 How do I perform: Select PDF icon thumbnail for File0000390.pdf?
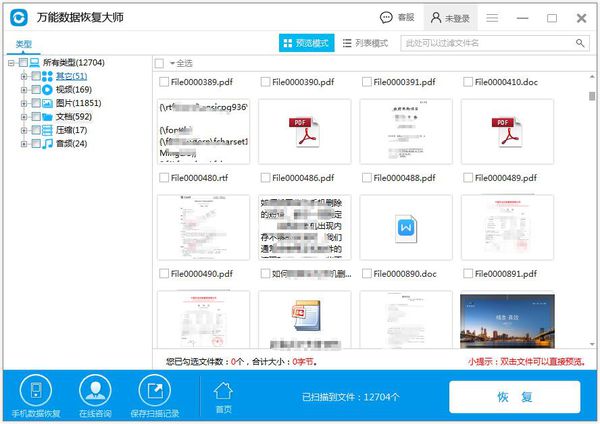(305, 132)
